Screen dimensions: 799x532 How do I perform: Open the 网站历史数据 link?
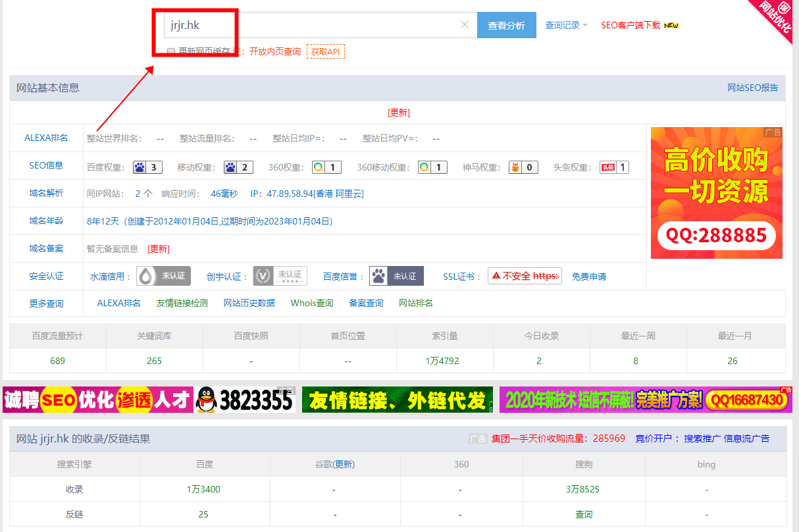click(x=249, y=303)
